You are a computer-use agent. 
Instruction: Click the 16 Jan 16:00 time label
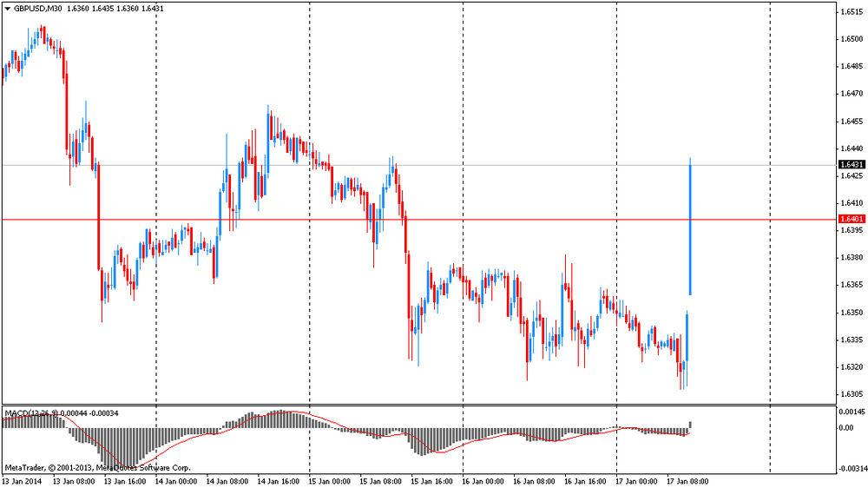tap(586, 480)
